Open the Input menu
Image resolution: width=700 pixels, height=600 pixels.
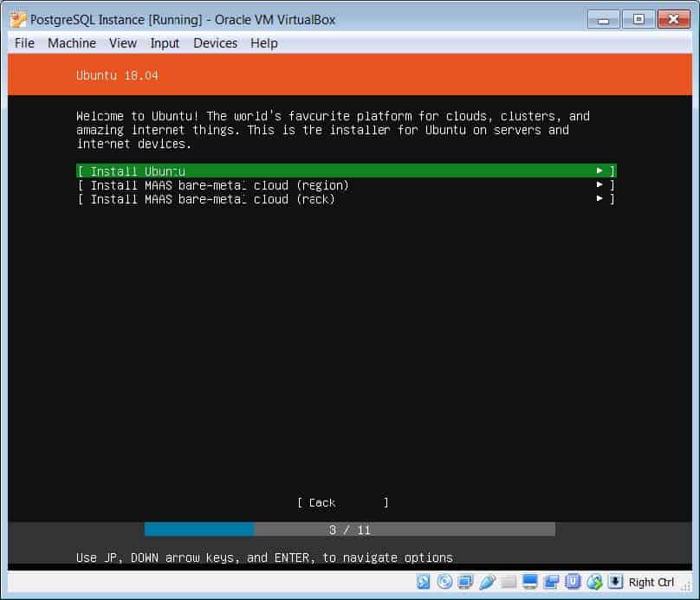(165, 43)
